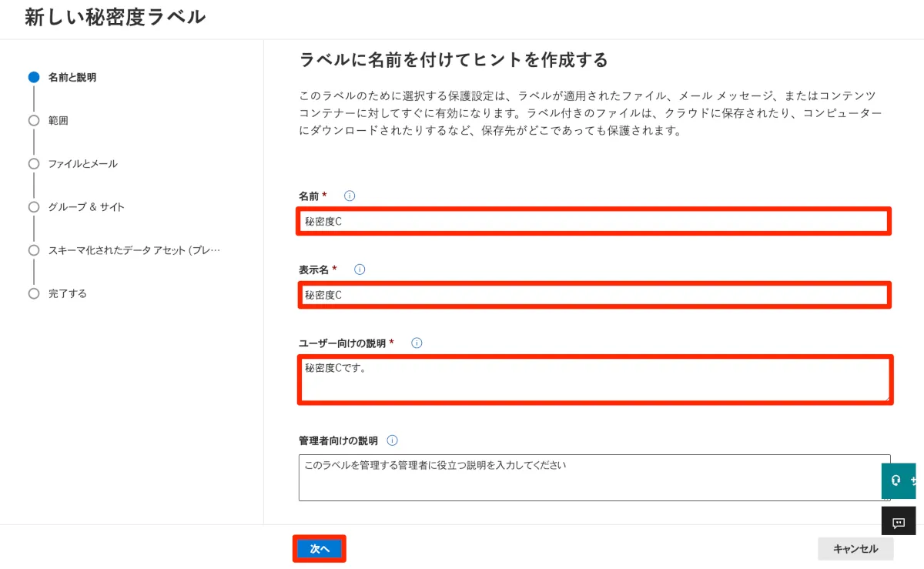
Task: Go to the 範囲 wizard step label
Action: point(59,120)
